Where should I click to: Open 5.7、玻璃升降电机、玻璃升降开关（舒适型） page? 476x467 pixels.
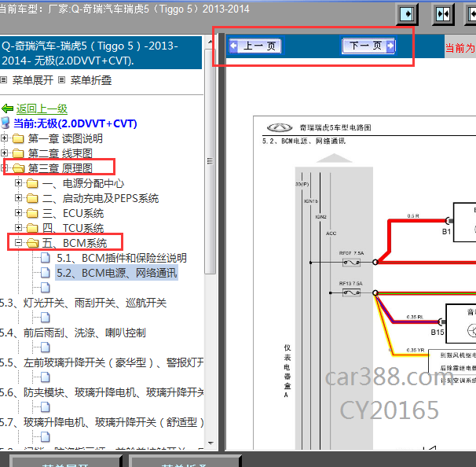click(x=101, y=423)
